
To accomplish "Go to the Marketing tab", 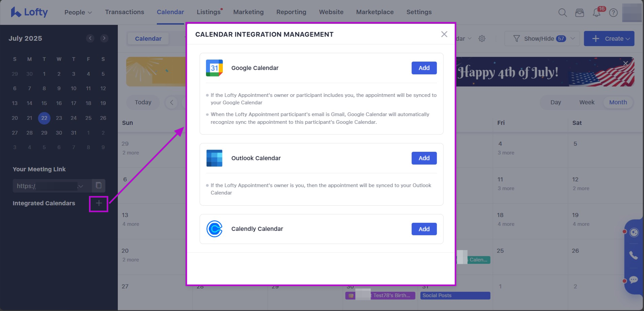I will pyautogui.click(x=248, y=12).
